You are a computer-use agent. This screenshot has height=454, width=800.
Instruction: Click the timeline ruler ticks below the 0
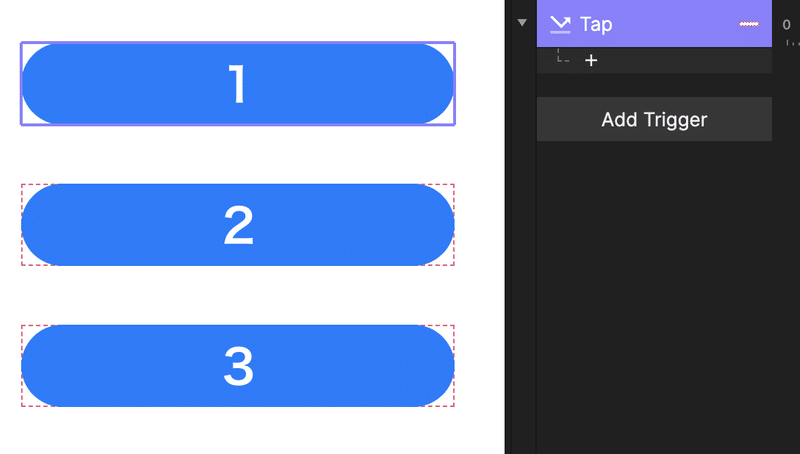tap(792, 43)
